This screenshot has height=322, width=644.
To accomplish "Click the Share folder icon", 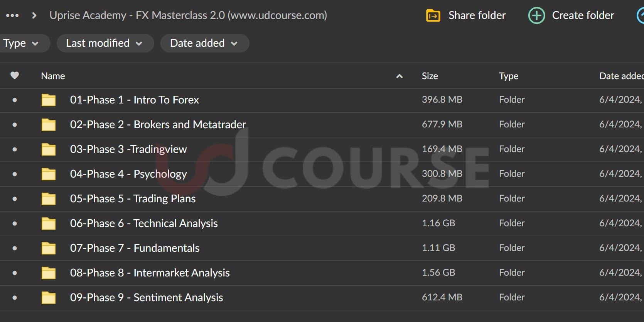I will 433,16.
